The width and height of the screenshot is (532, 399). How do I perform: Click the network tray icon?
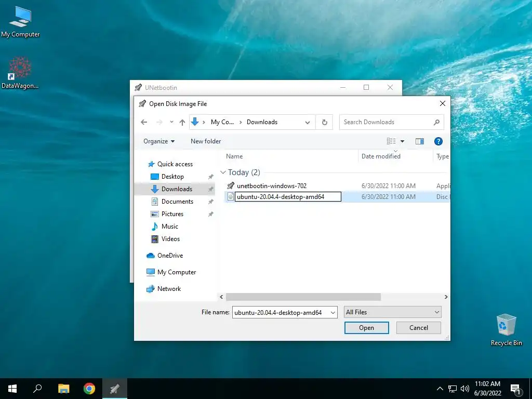(x=453, y=389)
